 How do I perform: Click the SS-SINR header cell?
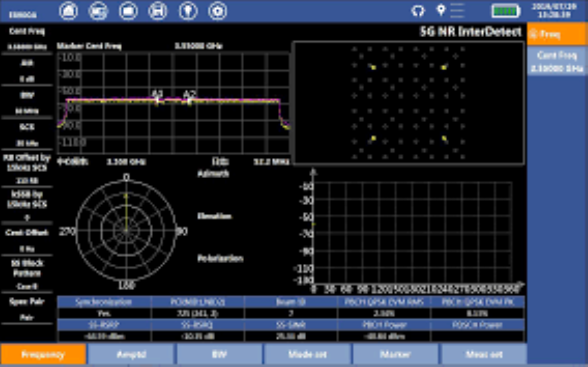tap(290, 325)
